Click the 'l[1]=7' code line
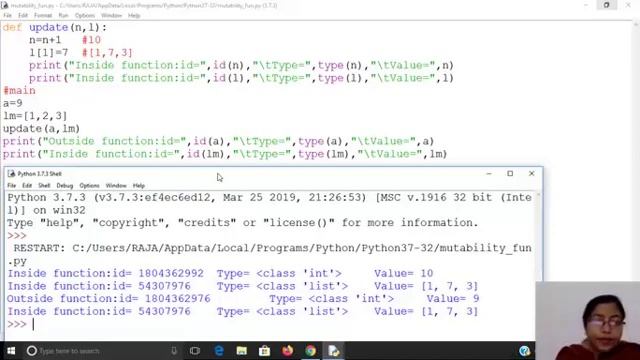640x360 pixels. pyautogui.click(x=49, y=53)
